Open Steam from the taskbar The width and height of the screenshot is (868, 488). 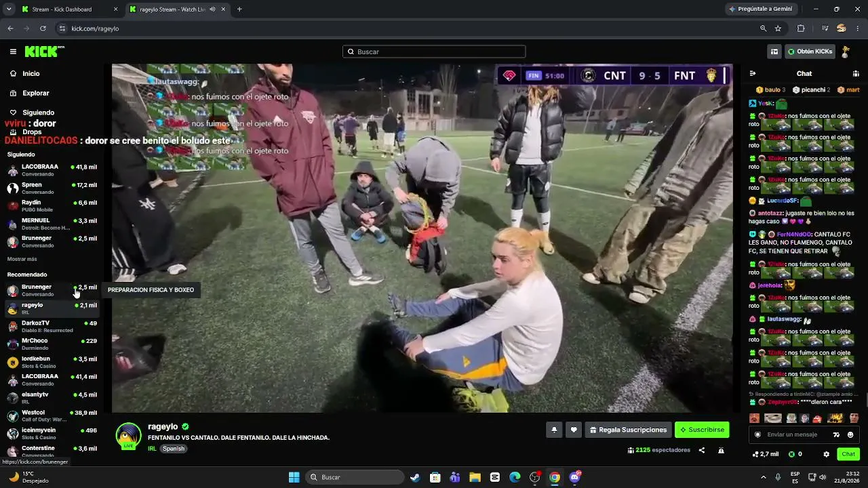[415, 477]
